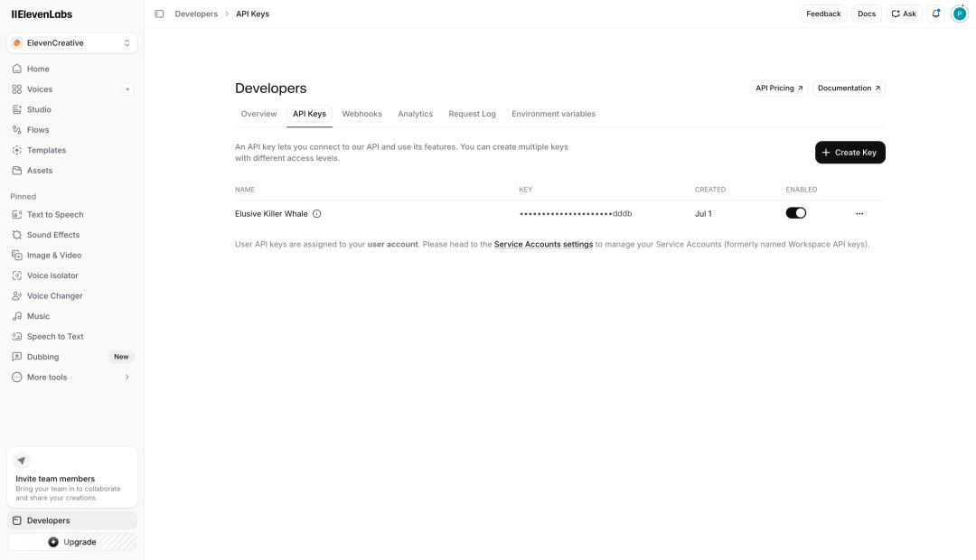Viewport: 976px width, 560px height.
Task: Switch to the Environment variables tab
Action: pos(553,114)
